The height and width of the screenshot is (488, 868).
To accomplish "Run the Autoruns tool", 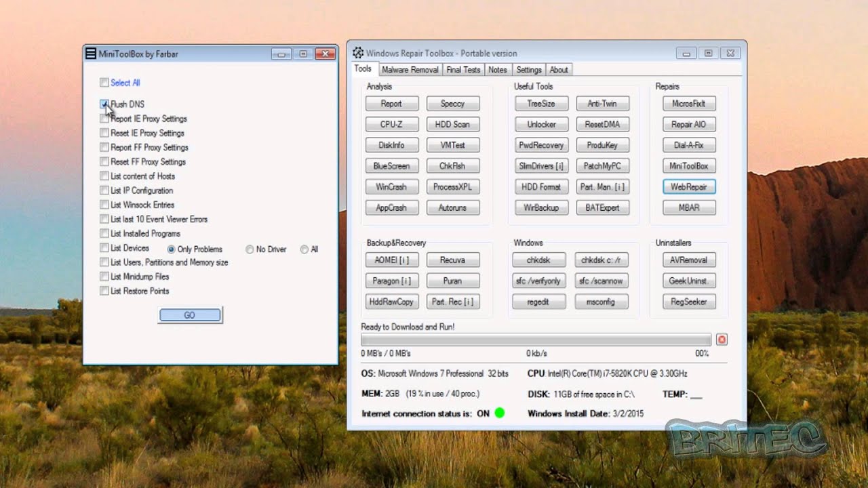I will [x=453, y=207].
